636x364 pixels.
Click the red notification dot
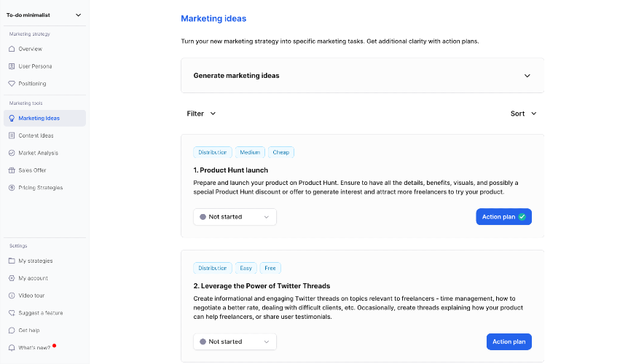[x=55, y=346]
